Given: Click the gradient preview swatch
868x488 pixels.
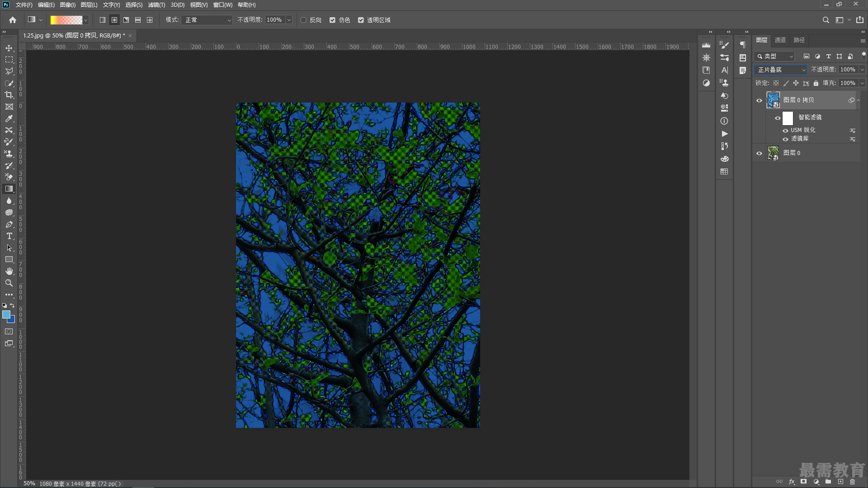Looking at the screenshot, I should click(66, 20).
